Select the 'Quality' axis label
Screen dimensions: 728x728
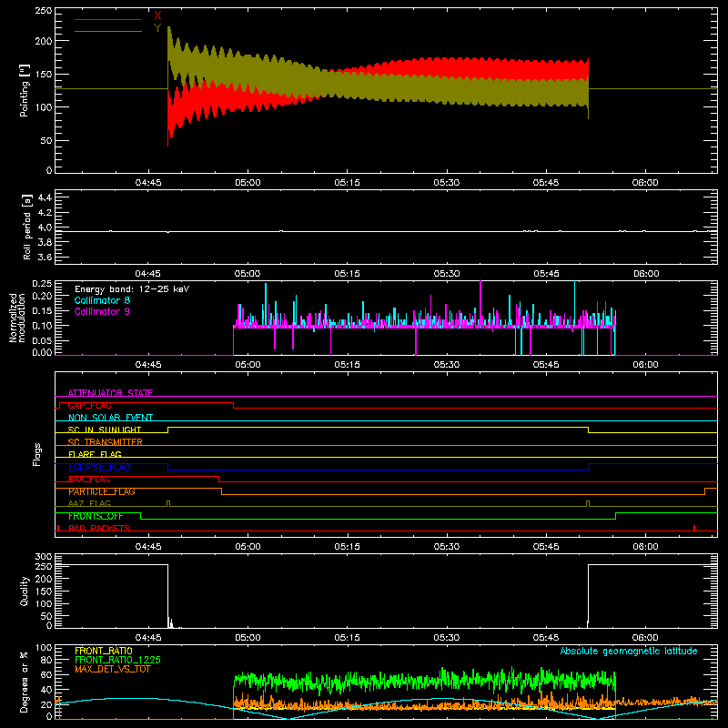click(25, 591)
